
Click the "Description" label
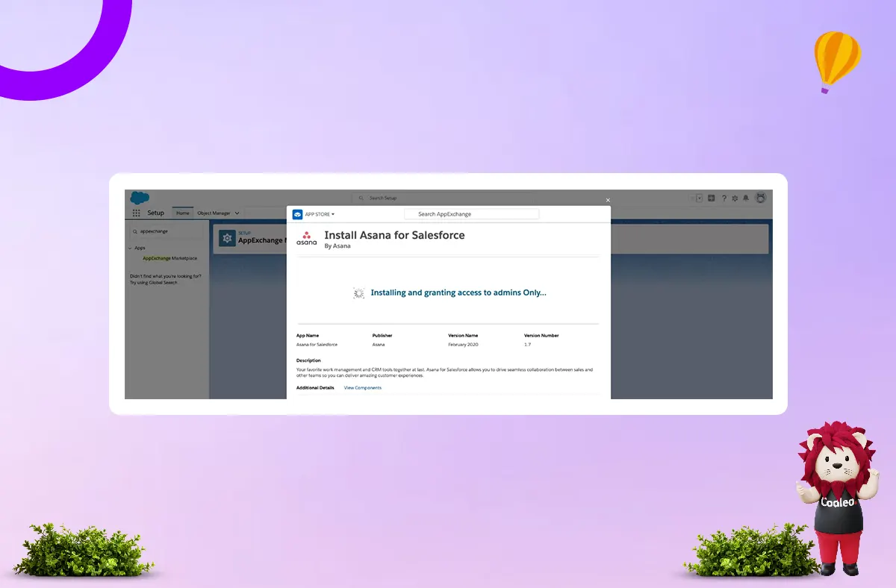(x=308, y=360)
